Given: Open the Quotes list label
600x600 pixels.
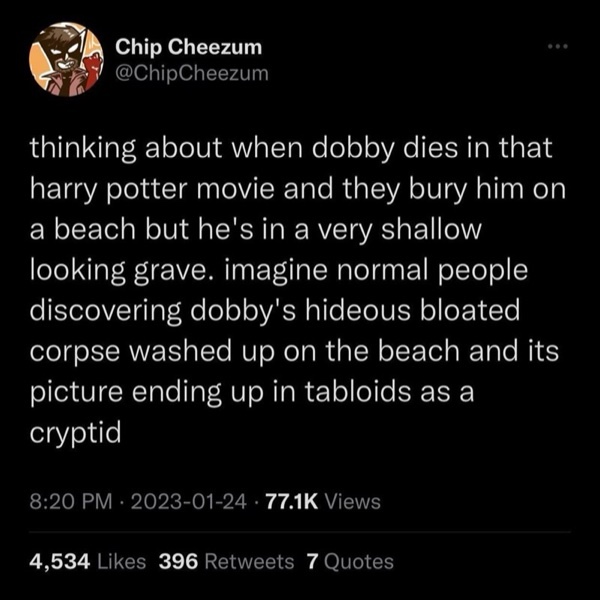Looking at the screenshot, I should (x=359, y=561).
